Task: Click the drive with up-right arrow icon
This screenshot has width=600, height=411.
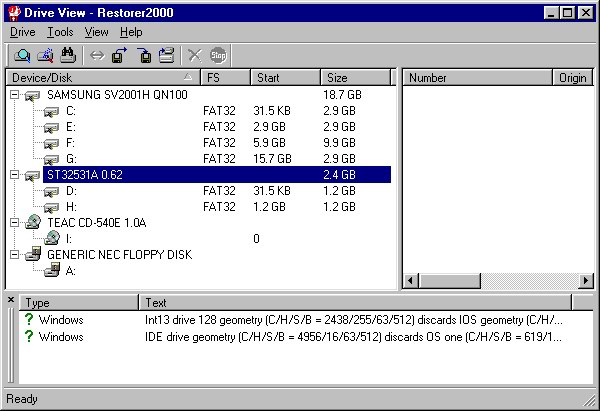Action: [x=119, y=55]
